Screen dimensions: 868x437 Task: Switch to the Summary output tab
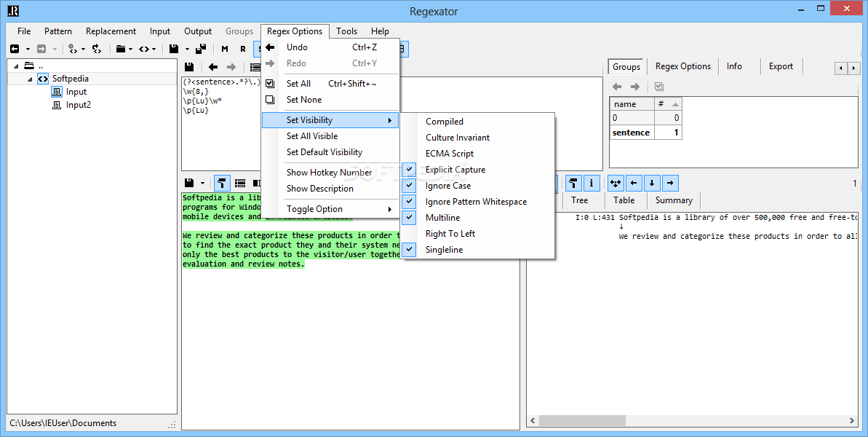(674, 200)
